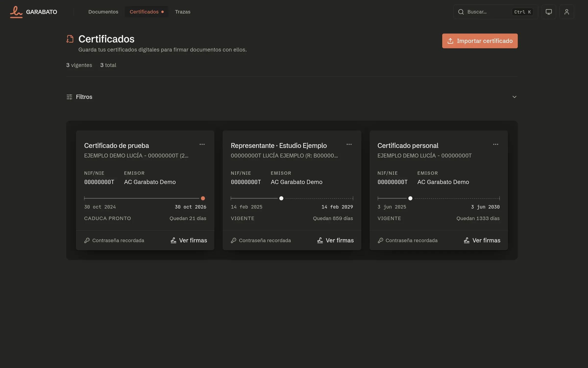Screen dimensions: 588x368
Task: Click Quedan 859 días text
Action: [x=333, y=218]
